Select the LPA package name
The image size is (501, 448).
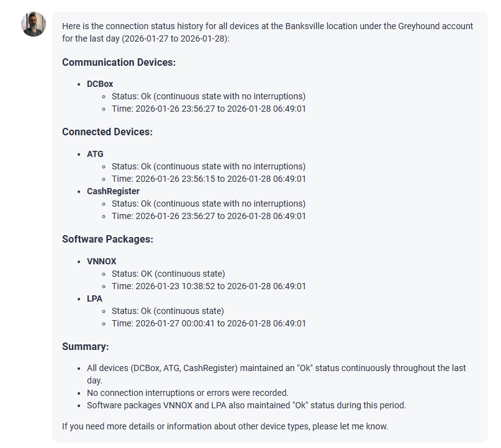click(94, 298)
